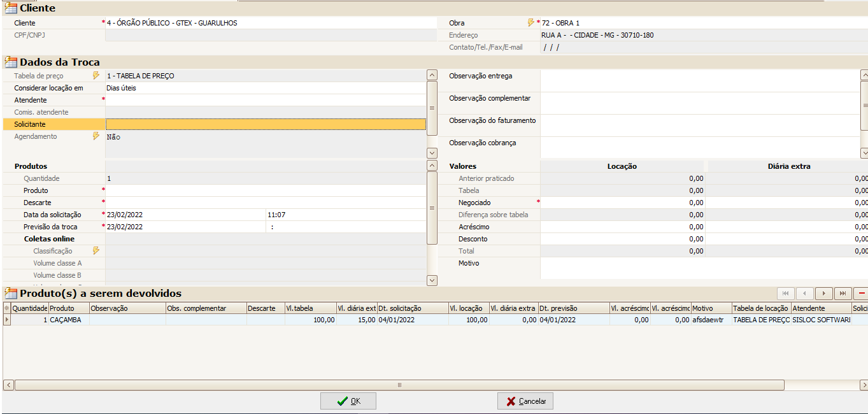Click the Observação complementar text area
The image size is (868, 414).
700,103
